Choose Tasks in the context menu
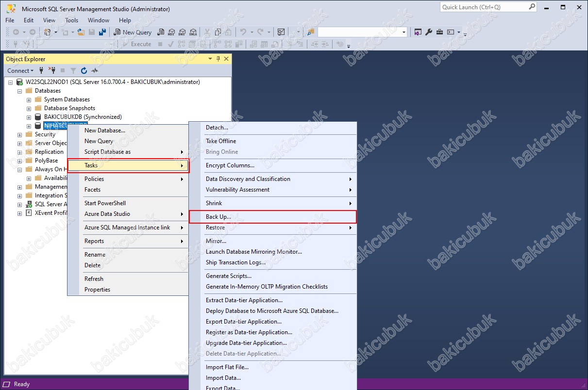 tap(128, 165)
